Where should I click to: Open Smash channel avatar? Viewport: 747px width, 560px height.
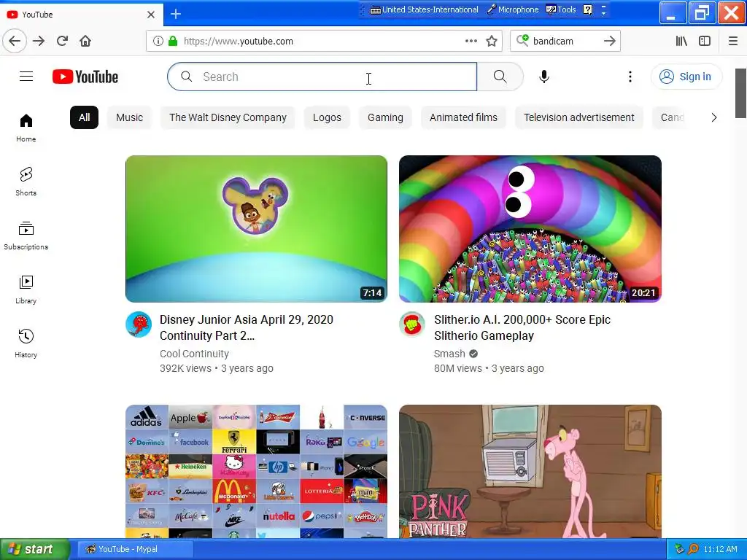[x=412, y=324]
